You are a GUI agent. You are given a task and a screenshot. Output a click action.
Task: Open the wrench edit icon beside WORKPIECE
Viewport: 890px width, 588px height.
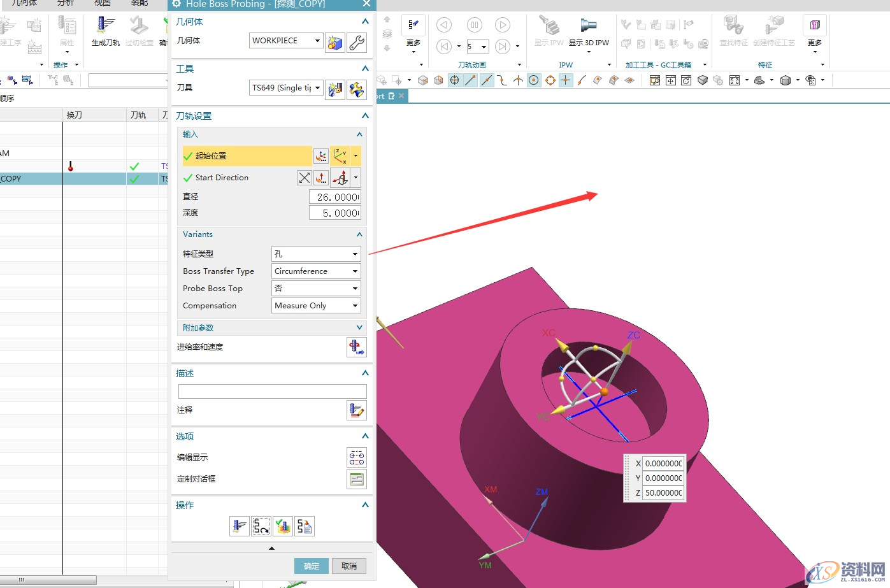coord(357,42)
